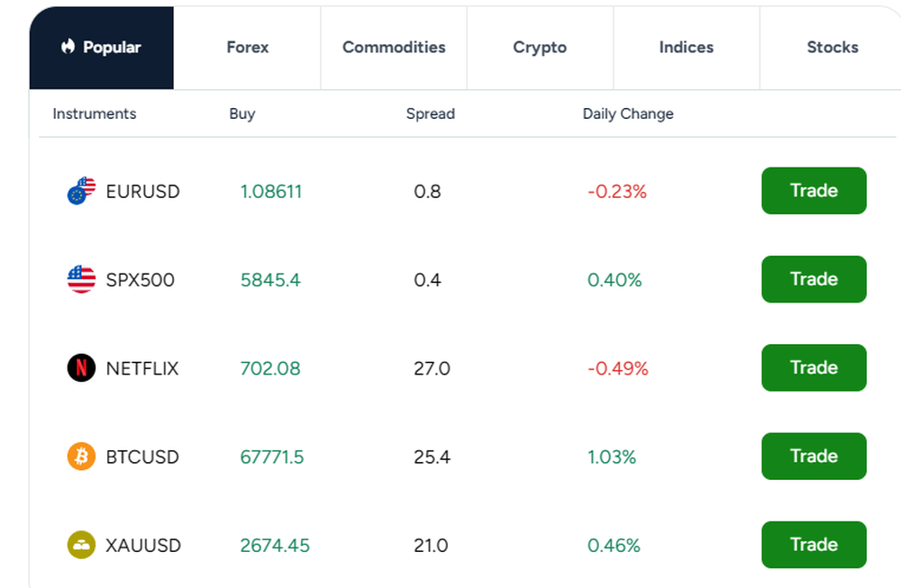
Task: Click Trade button in XAUUSD row
Action: [x=814, y=545]
